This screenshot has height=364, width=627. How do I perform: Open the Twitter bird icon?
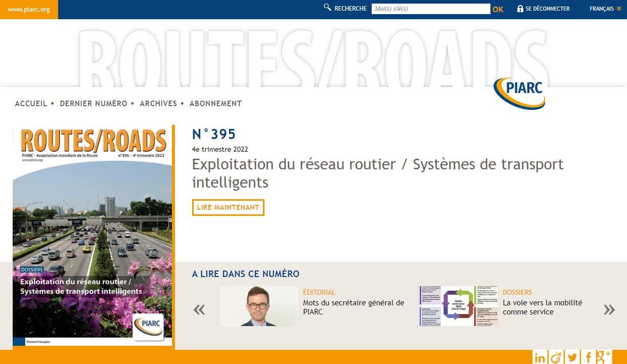[x=572, y=358]
